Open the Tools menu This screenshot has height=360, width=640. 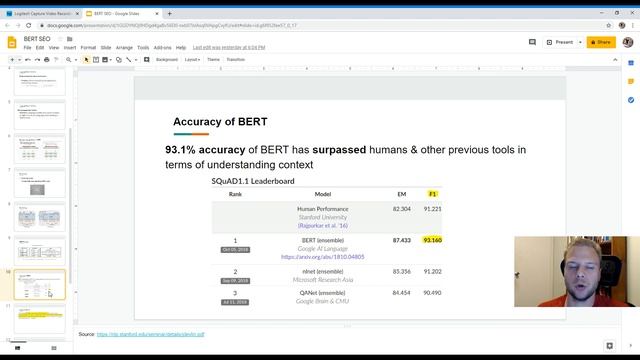(x=143, y=48)
